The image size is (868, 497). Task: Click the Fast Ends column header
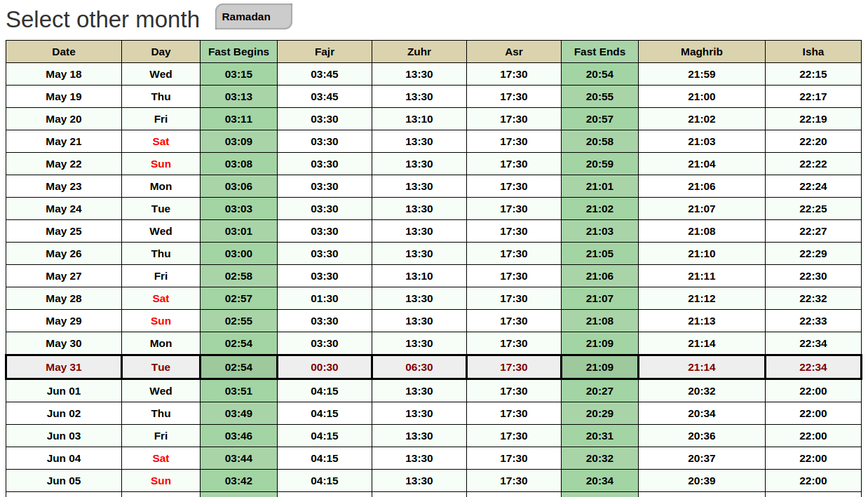tap(599, 52)
